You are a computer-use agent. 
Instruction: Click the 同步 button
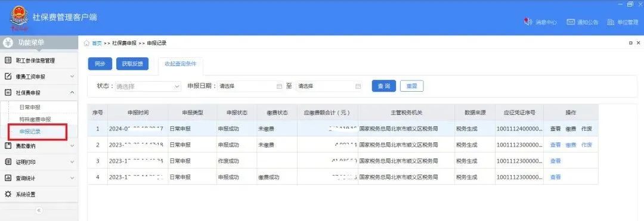click(100, 64)
